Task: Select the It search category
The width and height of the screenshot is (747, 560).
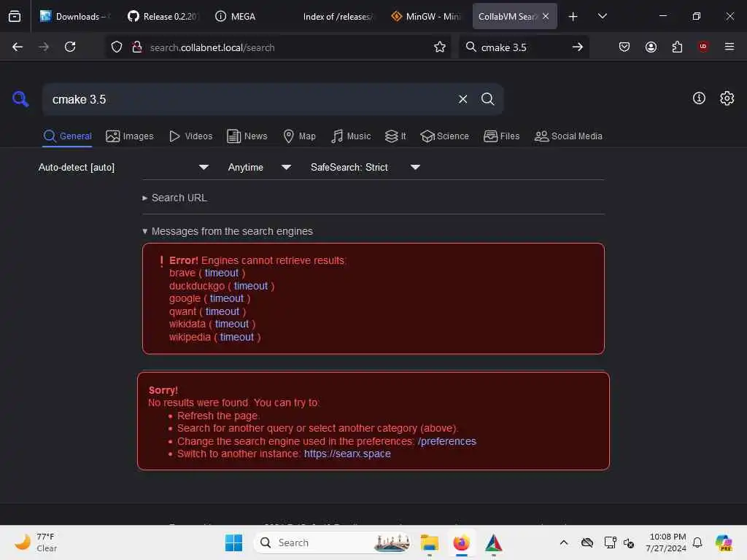Action: (x=395, y=136)
